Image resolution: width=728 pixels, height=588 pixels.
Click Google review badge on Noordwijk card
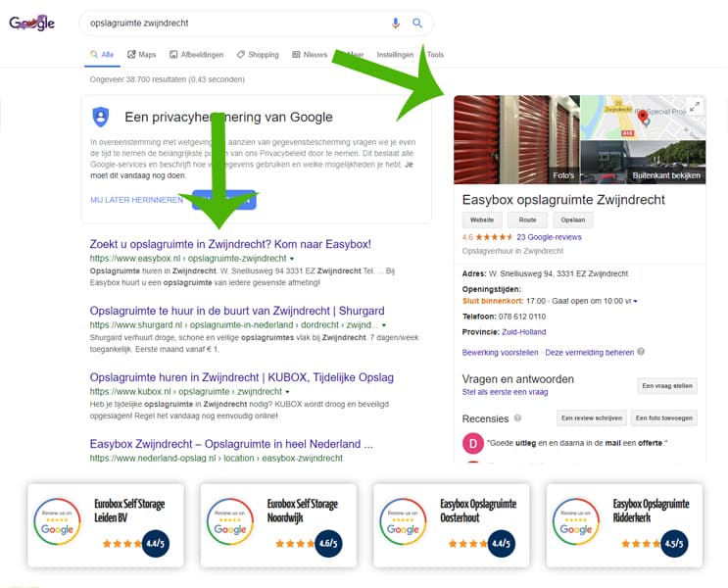coord(230,521)
